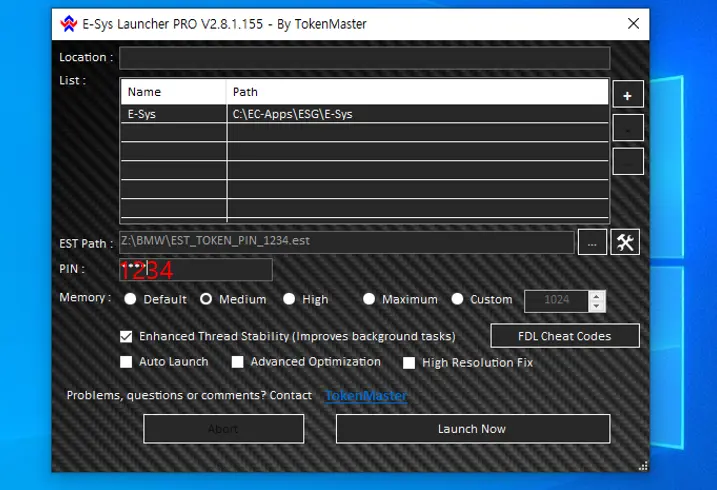Open the TokenMaster contact link
The image size is (717, 490).
(366, 396)
